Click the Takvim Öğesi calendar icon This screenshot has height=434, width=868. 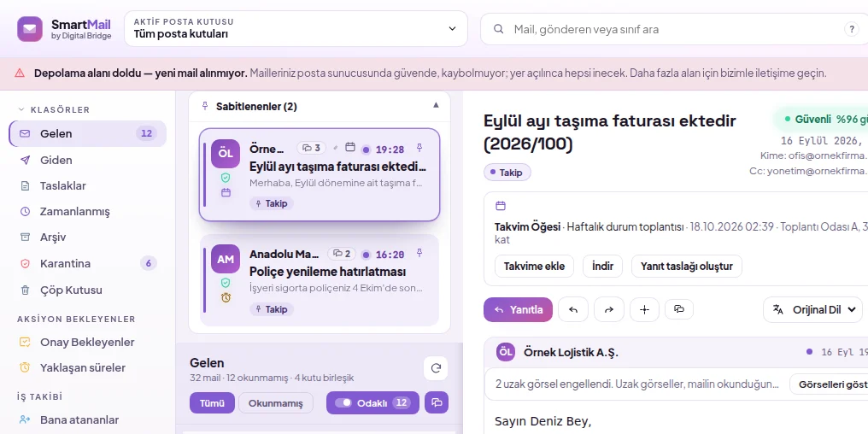click(501, 206)
